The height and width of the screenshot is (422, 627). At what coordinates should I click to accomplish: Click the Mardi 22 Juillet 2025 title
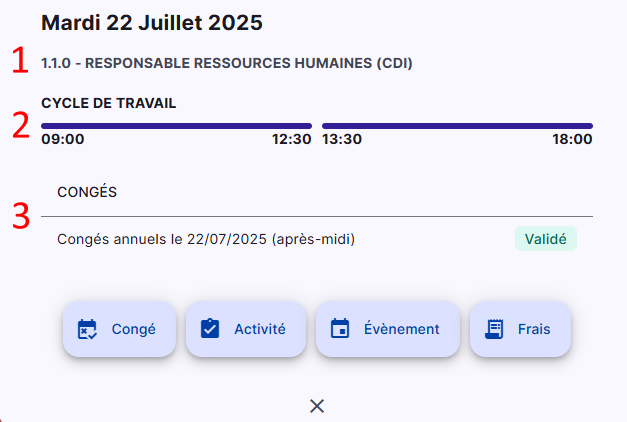click(152, 22)
